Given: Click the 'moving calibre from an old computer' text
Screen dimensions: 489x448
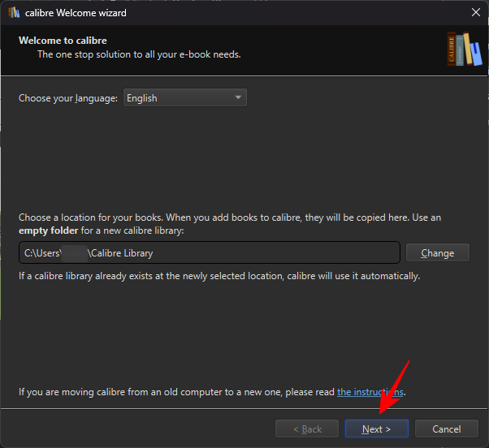Looking at the screenshot, I should [x=177, y=392].
